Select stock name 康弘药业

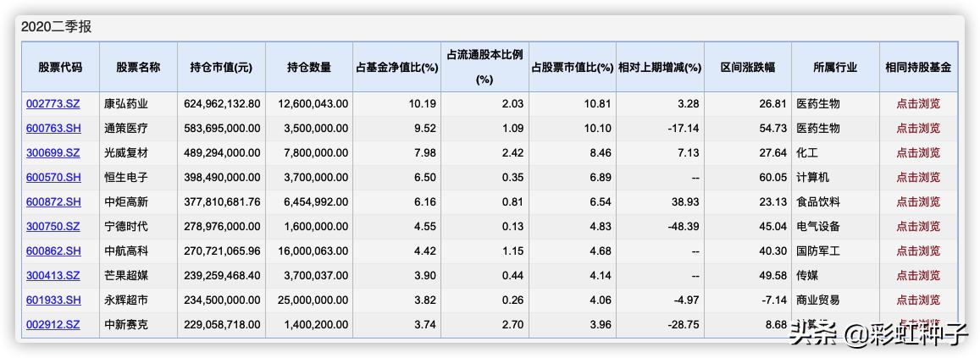click(x=126, y=104)
